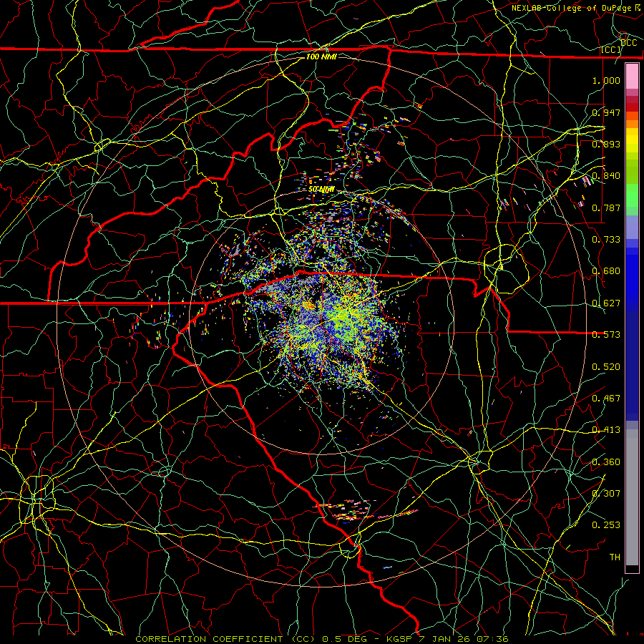Select the 0.413 scale value
Screen dimensions: 644x644
[606, 430]
